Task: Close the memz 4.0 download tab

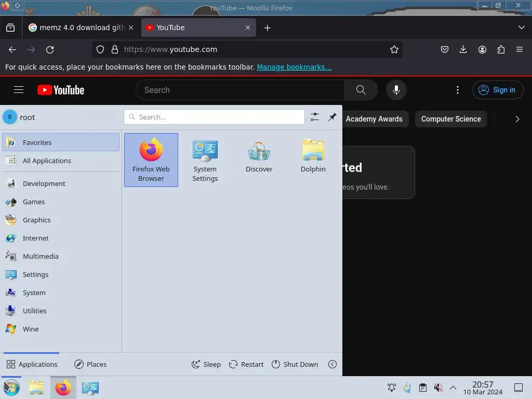Action: (x=131, y=28)
